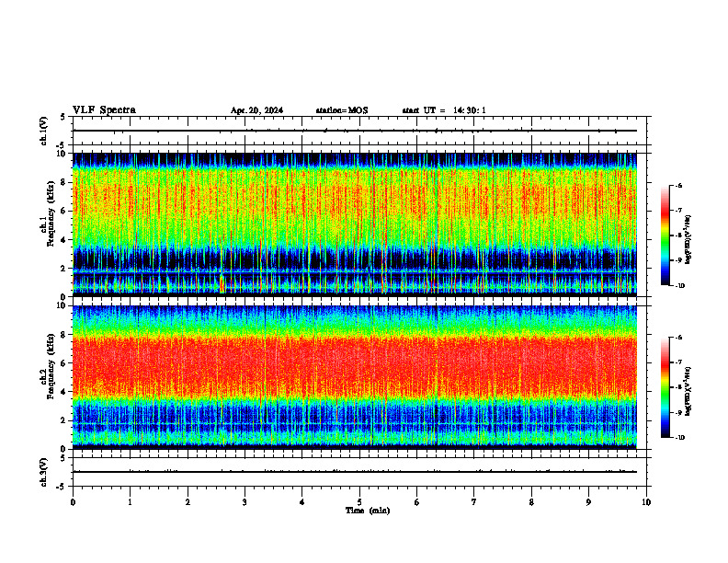
Task: Click the "-6" tick on ch.2 colorbar
Action: 679,338
